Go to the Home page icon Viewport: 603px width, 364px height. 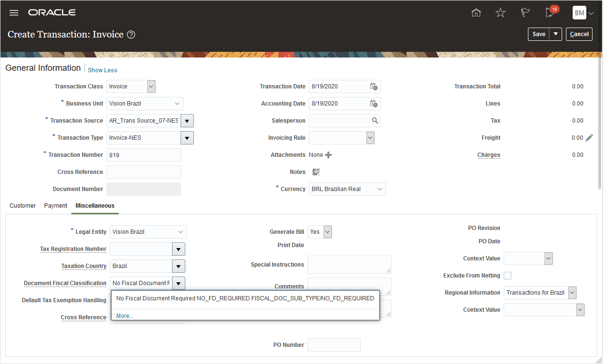coord(476,13)
